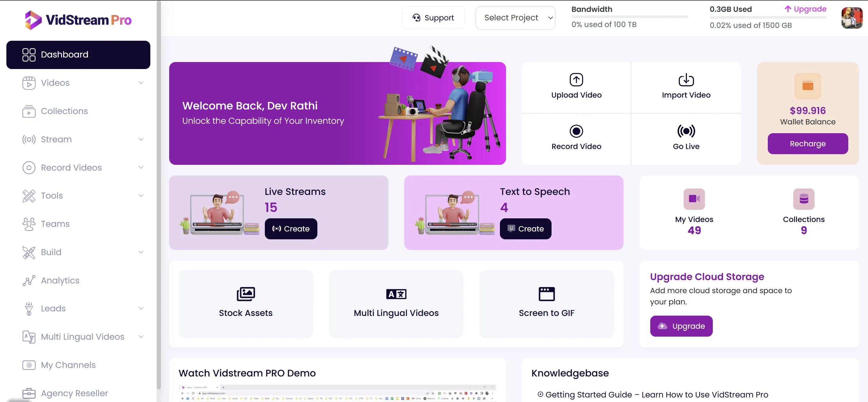Click the $99.916 wallet balance
868x402 pixels.
(808, 111)
